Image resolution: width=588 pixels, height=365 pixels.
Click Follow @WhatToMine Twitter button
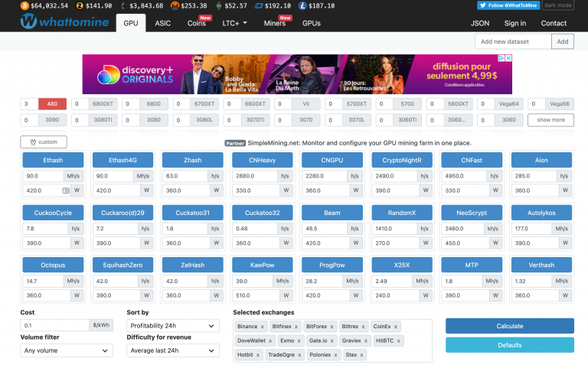(508, 5)
